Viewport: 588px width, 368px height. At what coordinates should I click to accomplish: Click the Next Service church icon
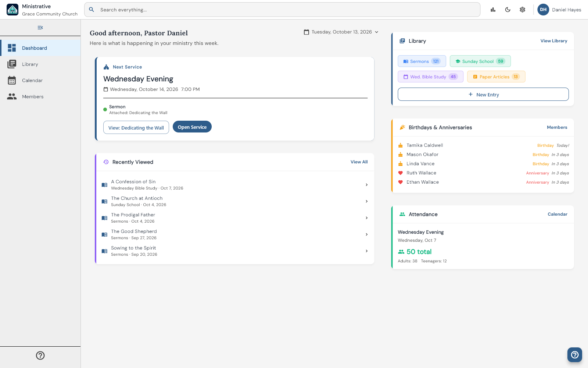[x=106, y=67]
